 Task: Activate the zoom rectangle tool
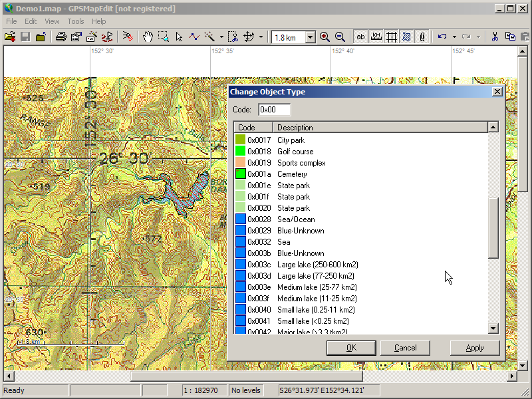pyautogui.click(x=163, y=37)
